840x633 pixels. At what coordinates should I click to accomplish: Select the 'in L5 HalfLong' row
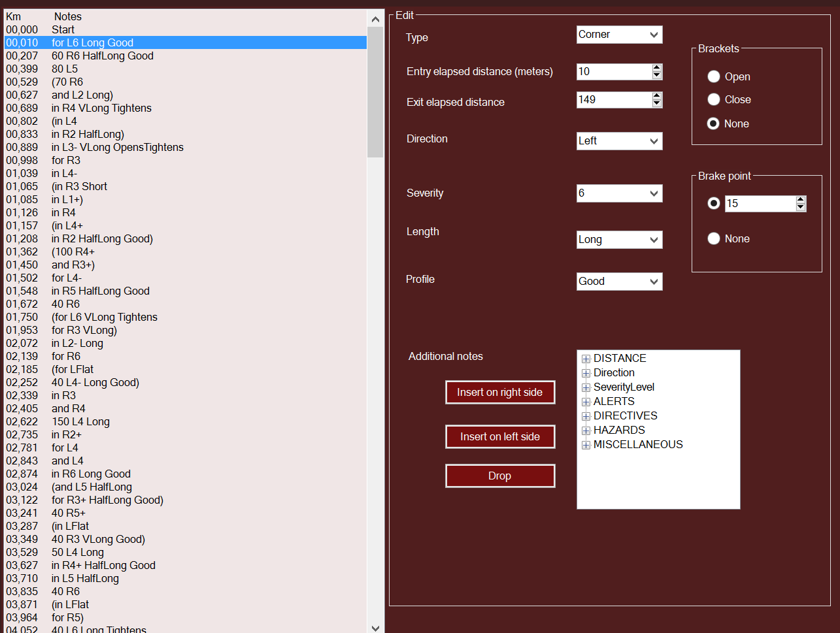[x=186, y=578]
